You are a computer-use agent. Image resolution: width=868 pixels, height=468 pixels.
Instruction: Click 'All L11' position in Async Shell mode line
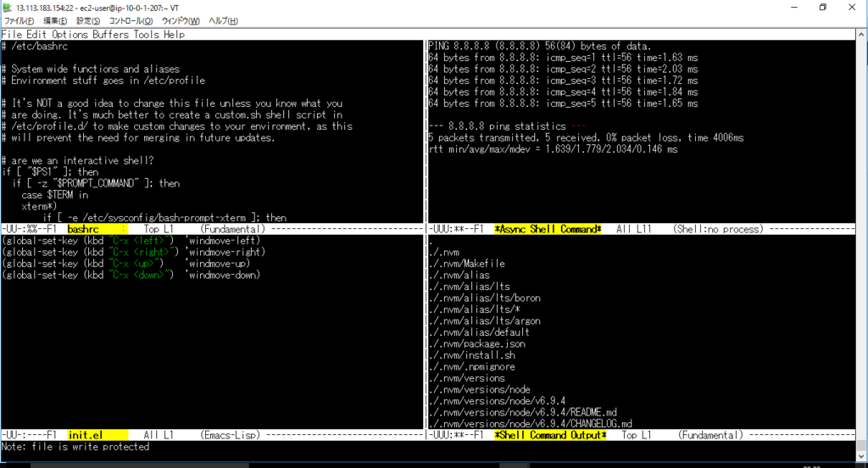(634, 229)
